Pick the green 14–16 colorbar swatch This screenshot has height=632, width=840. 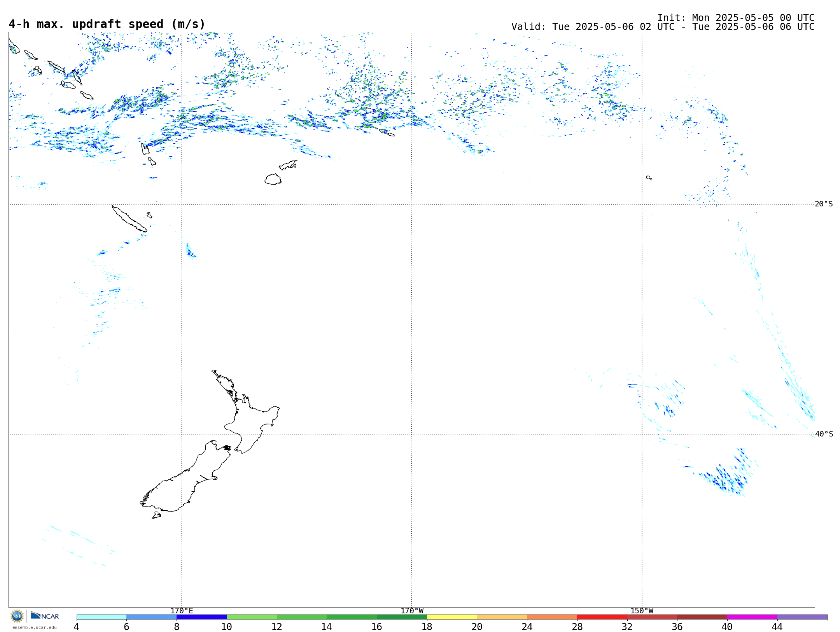click(352, 617)
